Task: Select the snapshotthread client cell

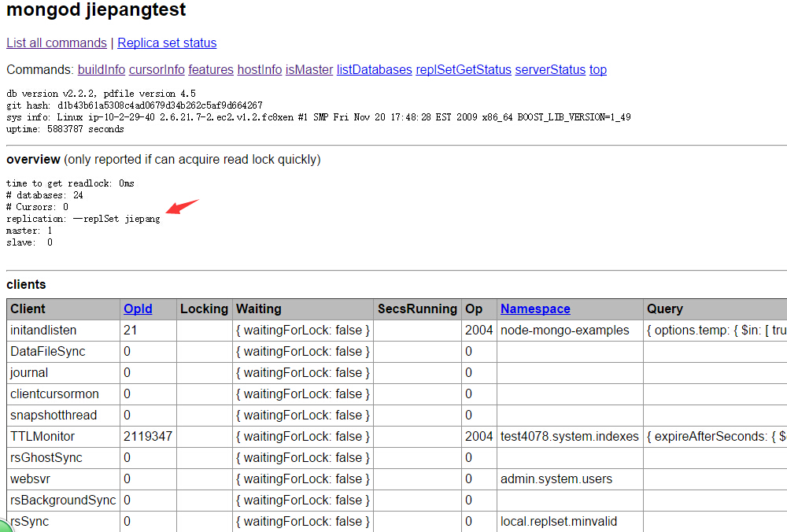Action: (x=63, y=415)
